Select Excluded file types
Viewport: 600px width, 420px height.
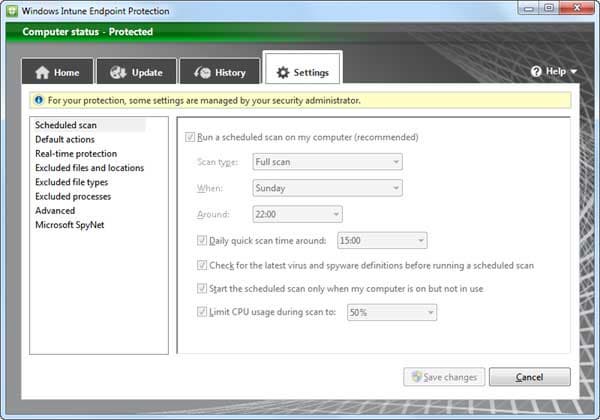click(72, 182)
